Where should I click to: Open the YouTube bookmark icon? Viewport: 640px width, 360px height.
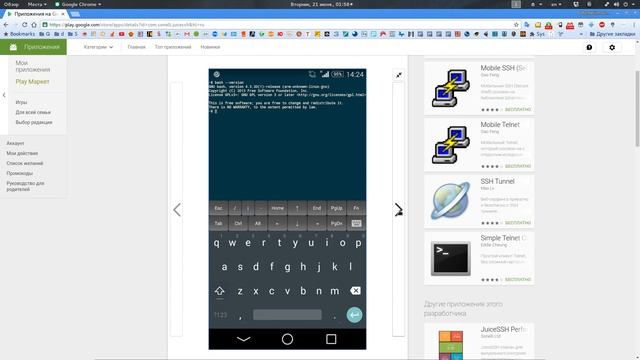point(121,34)
